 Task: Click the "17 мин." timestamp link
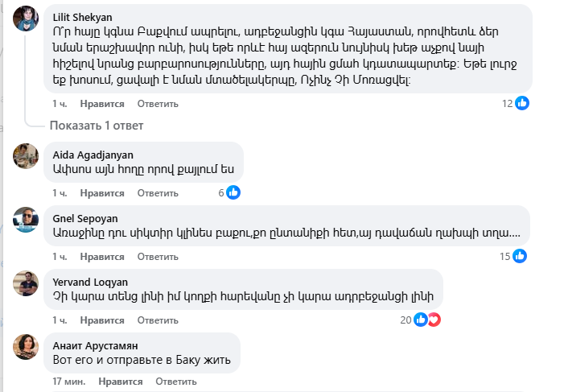(68, 382)
